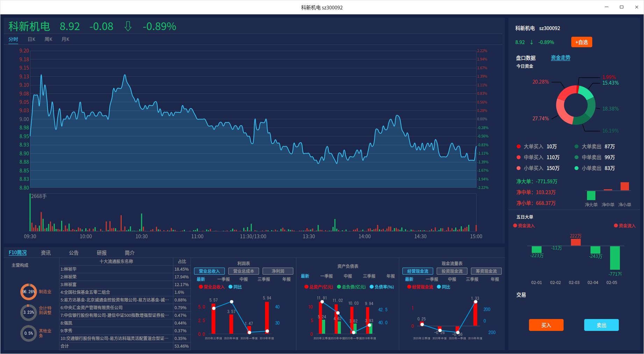Select 一季报 period in 利润表
The width and height of the screenshot is (644, 354).
pyautogui.click(x=223, y=279)
